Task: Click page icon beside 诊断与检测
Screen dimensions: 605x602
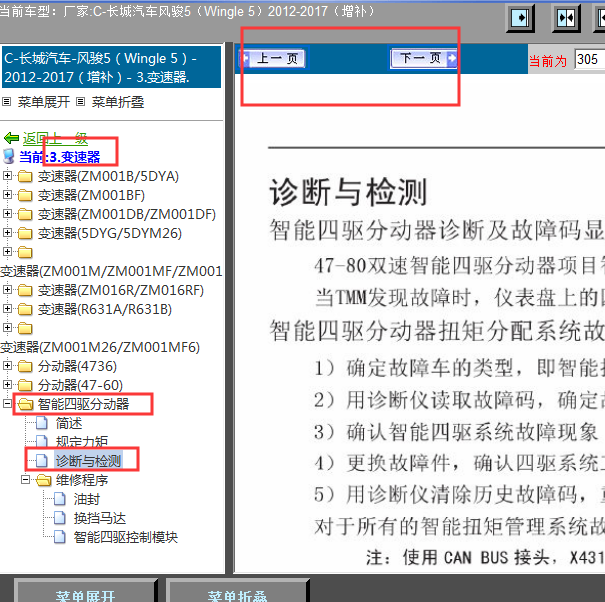Action: (x=42, y=461)
